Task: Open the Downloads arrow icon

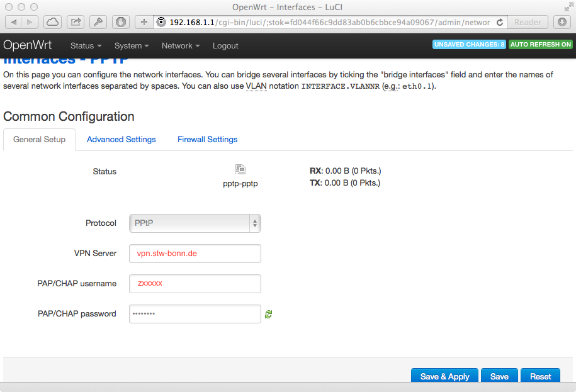Action: 562,23
